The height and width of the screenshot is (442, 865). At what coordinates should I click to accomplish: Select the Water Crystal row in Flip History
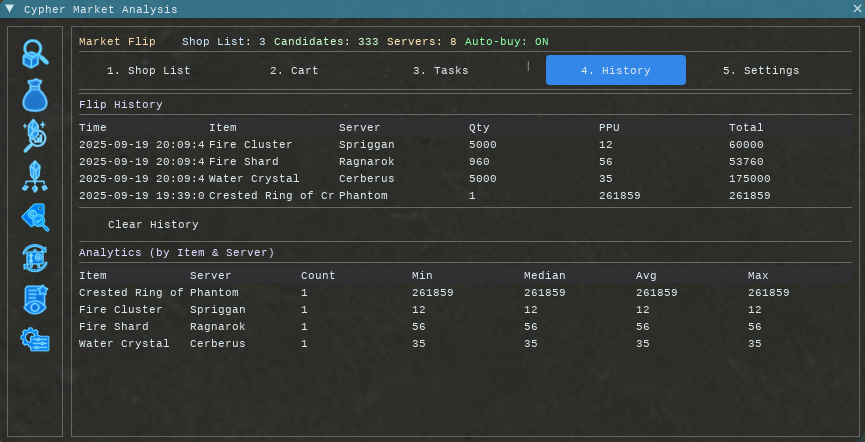tap(255, 179)
